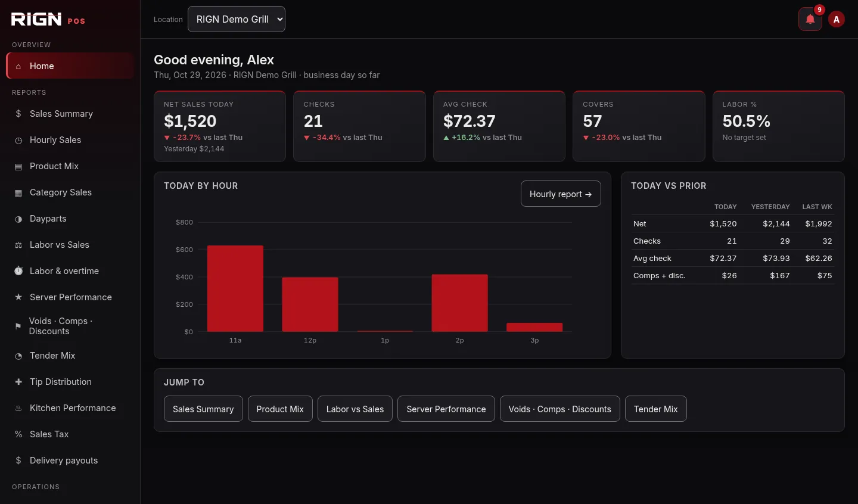Click yesterday's Comps value $167
The image size is (858, 504).
coord(780,276)
